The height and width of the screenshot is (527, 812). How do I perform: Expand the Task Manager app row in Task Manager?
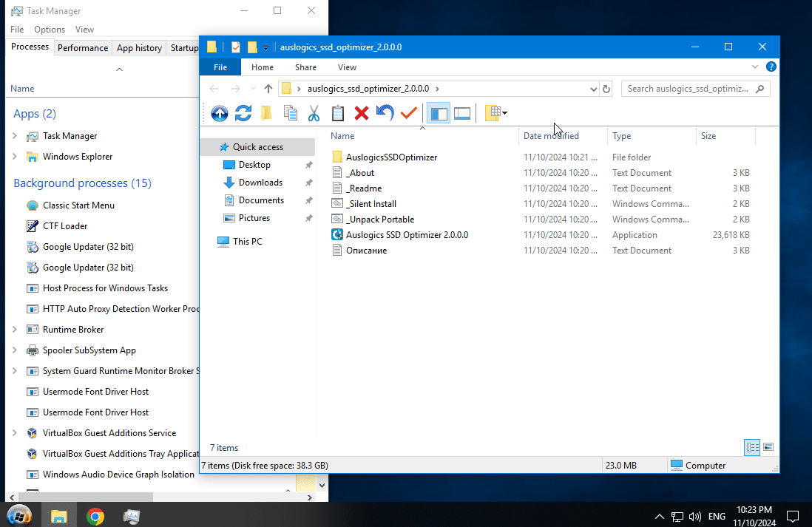[x=15, y=136]
